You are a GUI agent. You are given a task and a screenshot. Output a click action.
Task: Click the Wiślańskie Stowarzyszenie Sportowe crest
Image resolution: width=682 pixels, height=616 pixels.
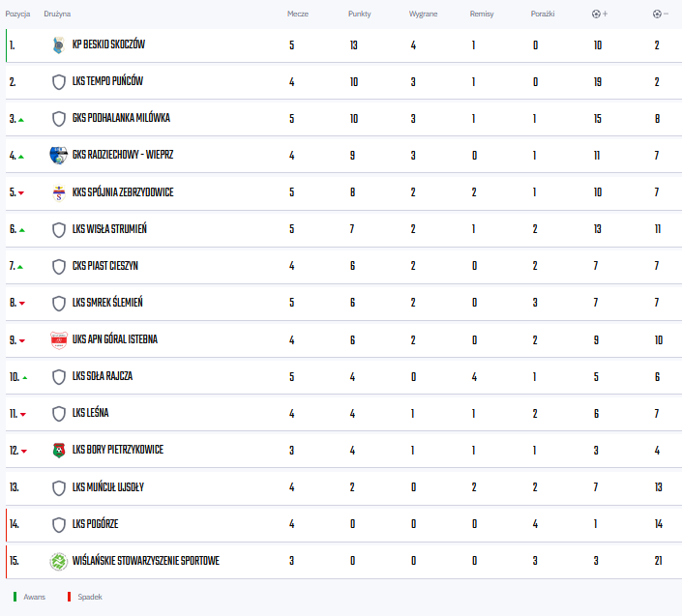pyautogui.click(x=59, y=561)
